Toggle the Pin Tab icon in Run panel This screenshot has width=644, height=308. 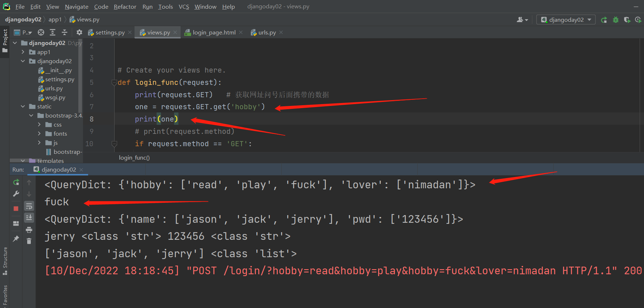coord(16,238)
